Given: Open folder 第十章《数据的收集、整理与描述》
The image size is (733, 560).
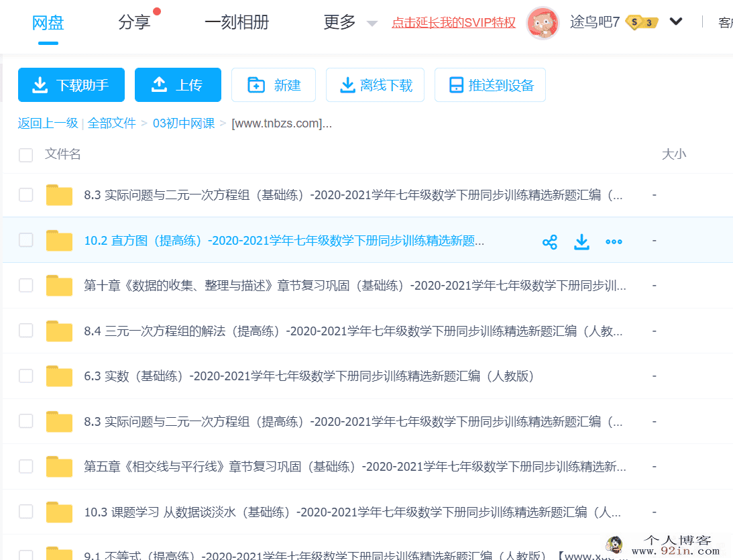Looking at the screenshot, I should pos(355,286).
